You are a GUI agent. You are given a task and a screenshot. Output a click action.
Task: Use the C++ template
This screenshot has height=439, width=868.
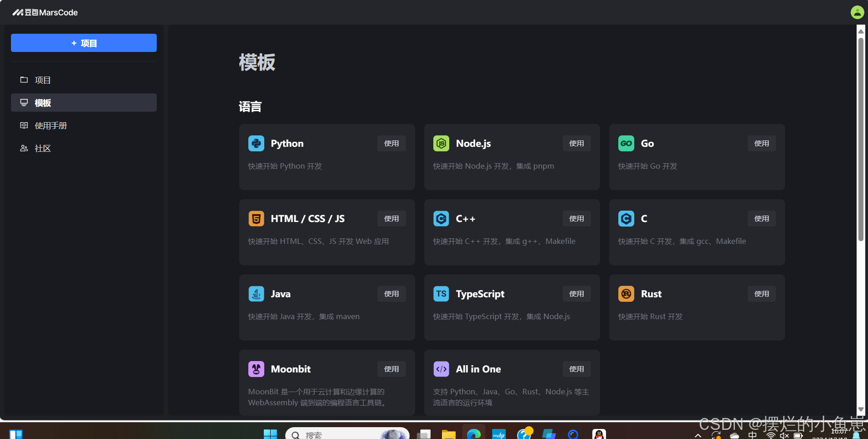[x=576, y=218]
